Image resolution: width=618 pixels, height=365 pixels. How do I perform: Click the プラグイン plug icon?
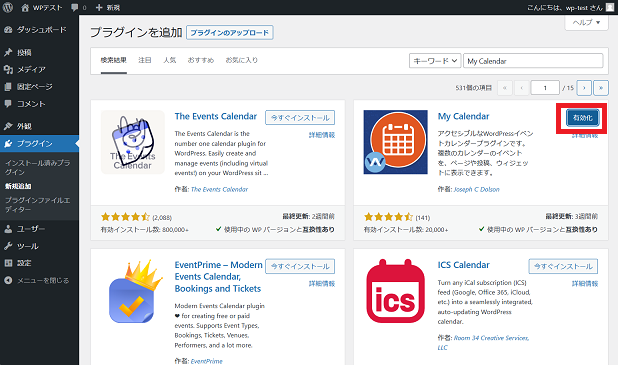[8, 143]
